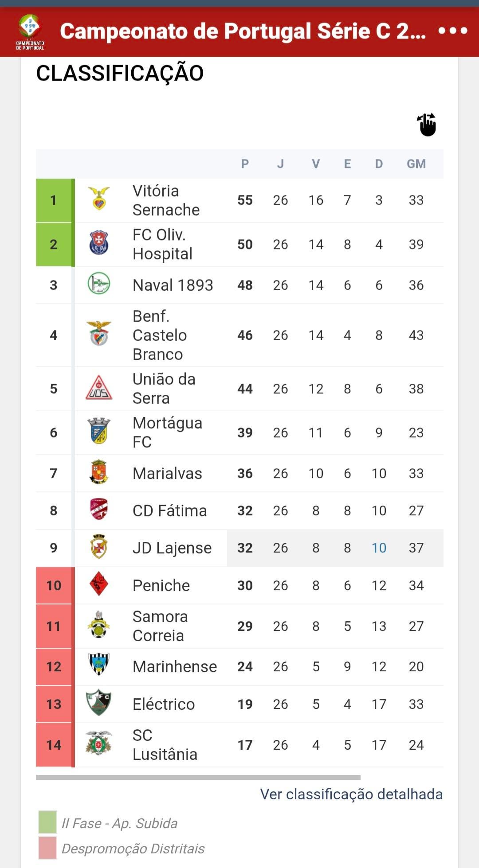The width and height of the screenshot is (479, 868).
Task: Open the three-dot options menu
Action: pyautogui.click(x=452, y=31)
